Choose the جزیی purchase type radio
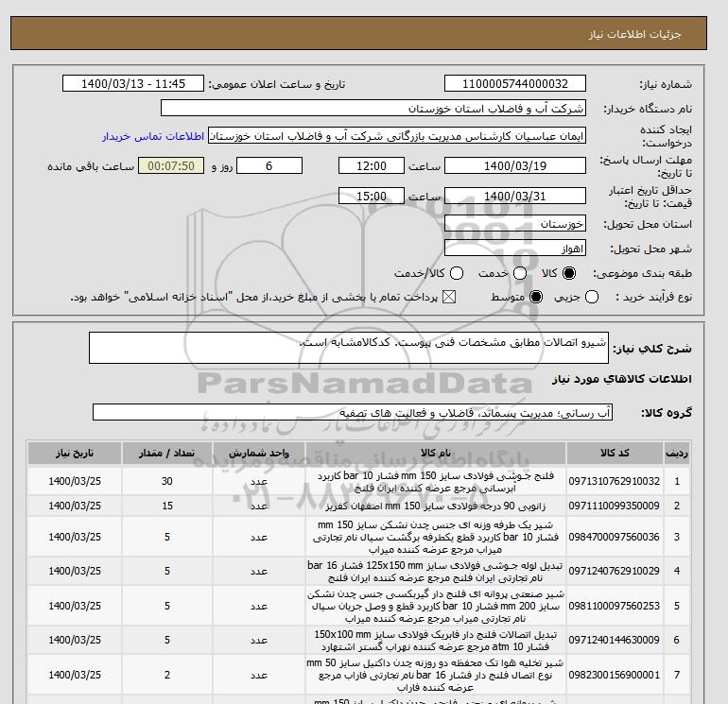The width and height of the screenshot is (728, 704). tap(592, 297)
